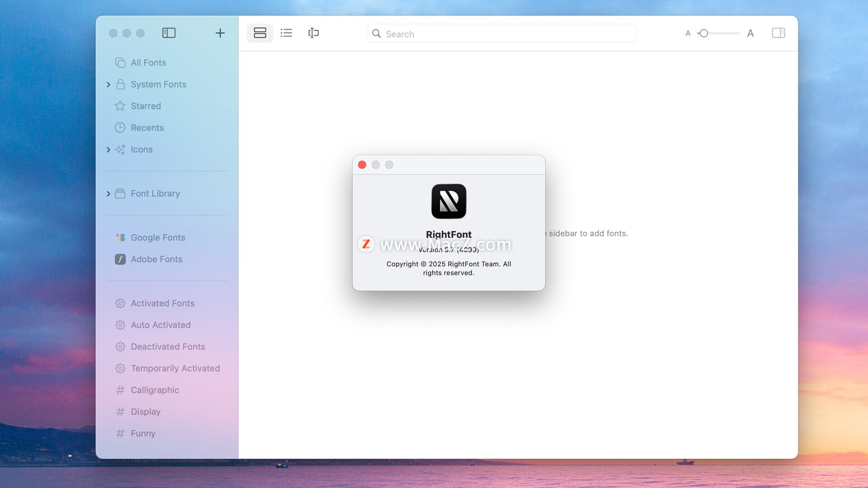Click the Recents clock icon
The height and width of the screenshot is (488, 868).
120,127
